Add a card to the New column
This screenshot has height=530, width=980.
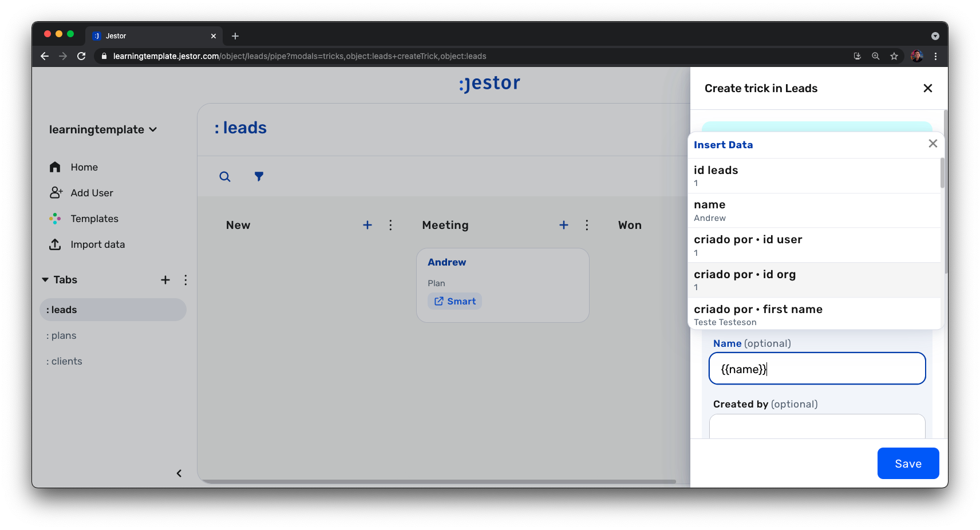(x=367, y=225)
